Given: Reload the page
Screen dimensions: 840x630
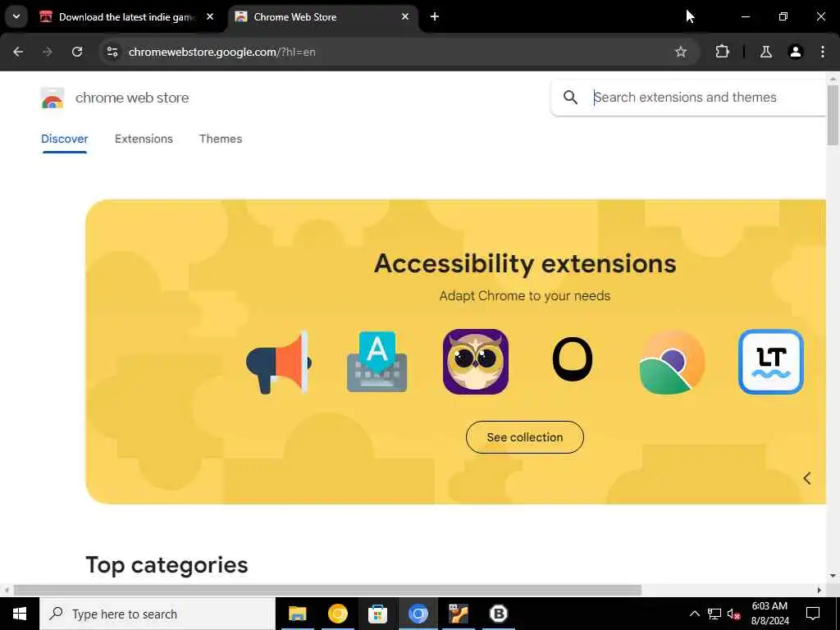Looking at the screenshot, I should click(77, 52).
